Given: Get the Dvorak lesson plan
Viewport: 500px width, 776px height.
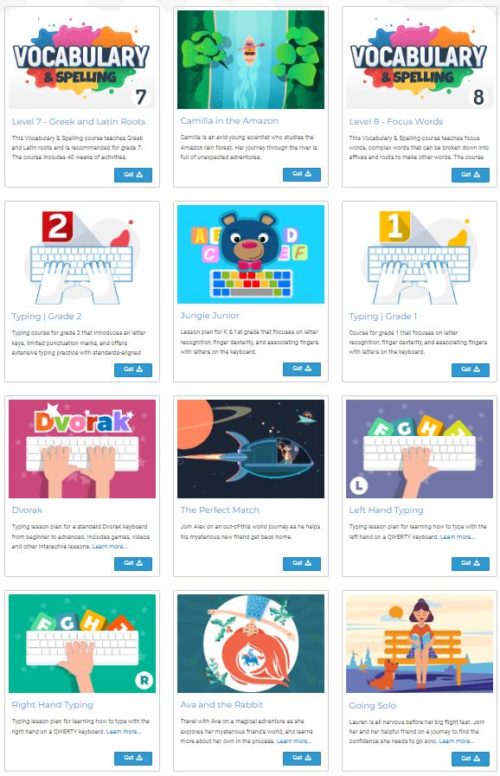Looking at the screenshot, I should click(x=133, y=564).
